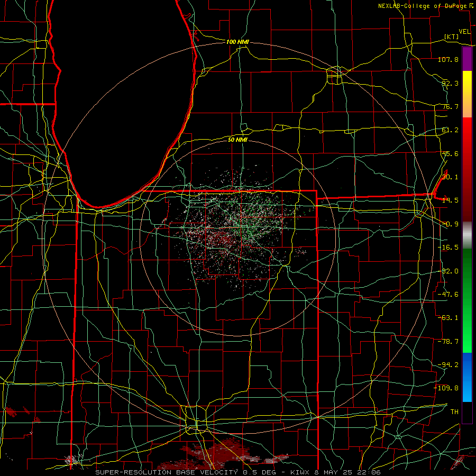Pick the purple band on velocity color bar

467,59
